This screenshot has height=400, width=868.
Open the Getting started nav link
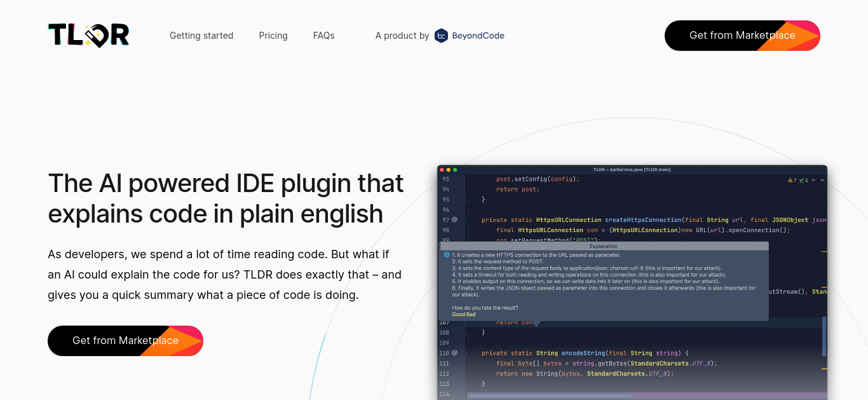click(201, 36)
